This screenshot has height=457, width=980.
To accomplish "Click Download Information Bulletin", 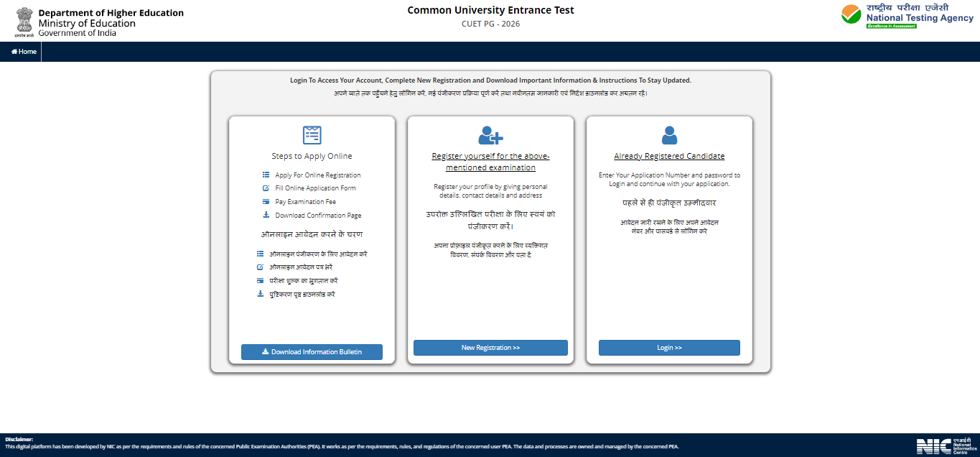I will tap(312, 351).
